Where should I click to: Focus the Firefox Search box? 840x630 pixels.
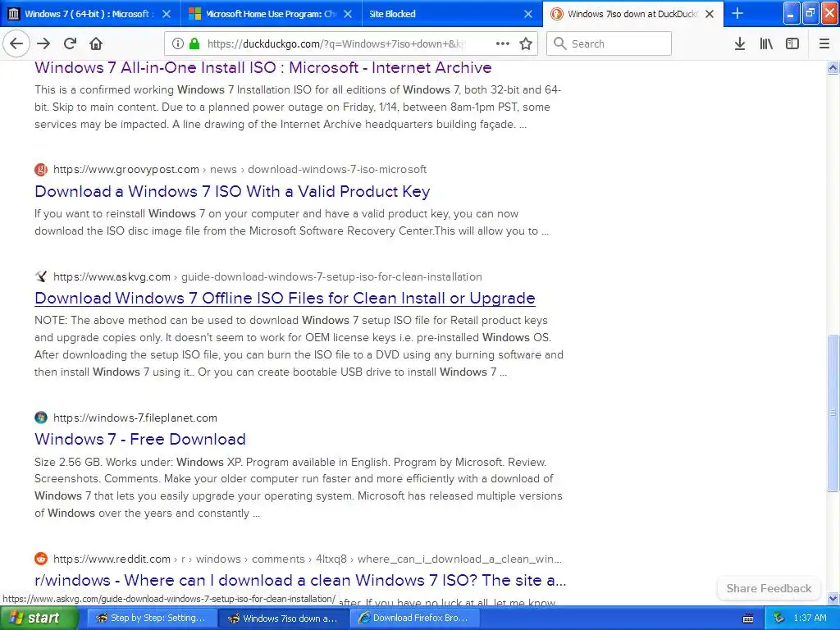click(x=609, y=43)
